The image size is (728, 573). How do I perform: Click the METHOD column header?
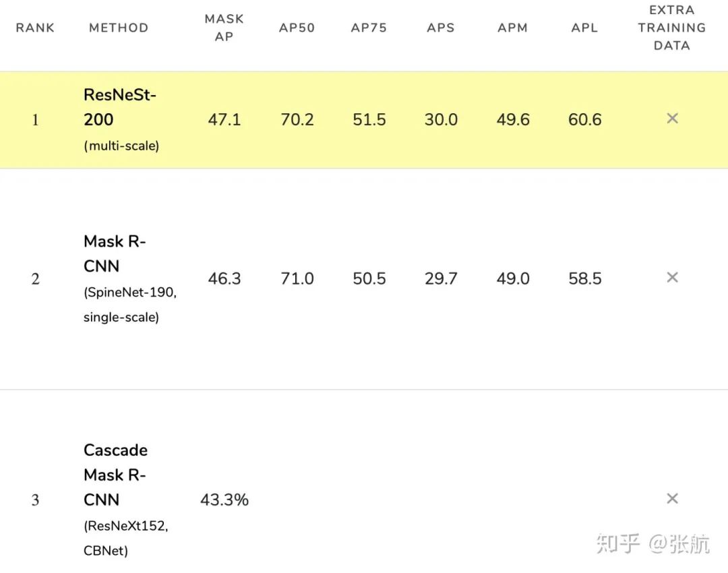119,28
